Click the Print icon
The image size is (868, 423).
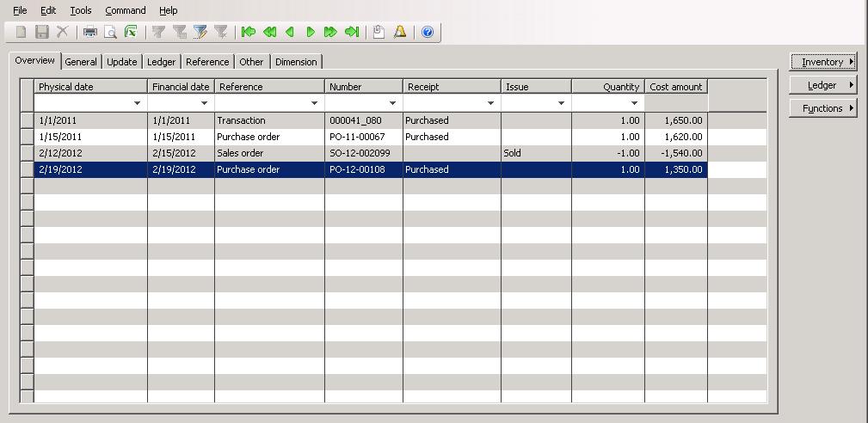point(89,32)
